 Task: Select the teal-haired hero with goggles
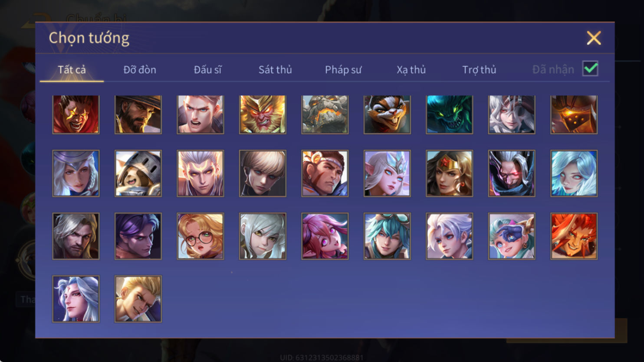tap(387, 236)
